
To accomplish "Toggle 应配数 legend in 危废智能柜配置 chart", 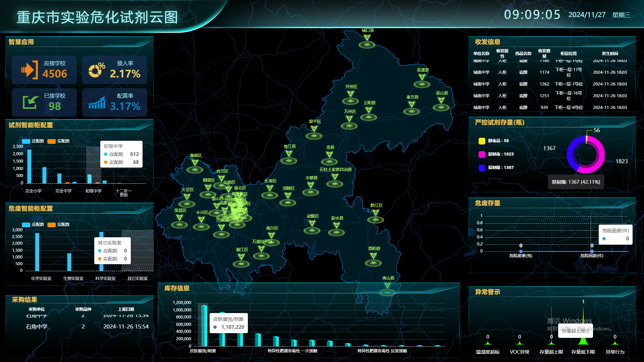I will pyautogui.click(x=33, y=225).
